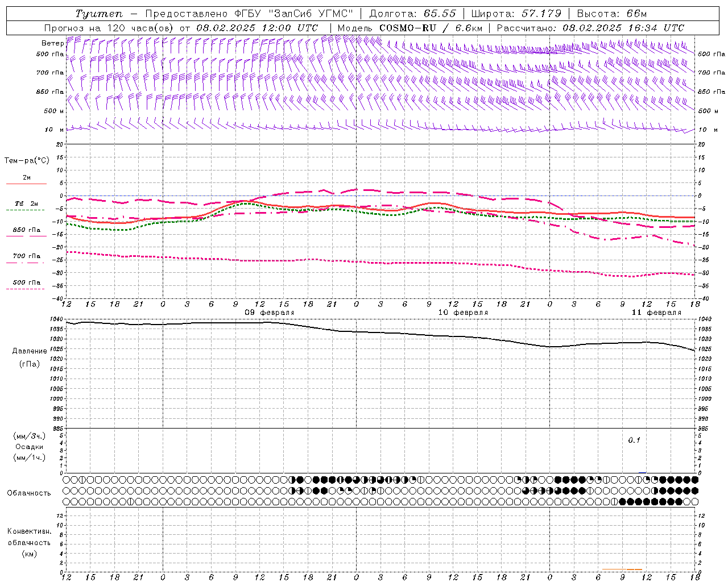The width and height of the screenshot is (728, 582).
Task: Click the Давление pressure panel label
Action: point(30,351)
